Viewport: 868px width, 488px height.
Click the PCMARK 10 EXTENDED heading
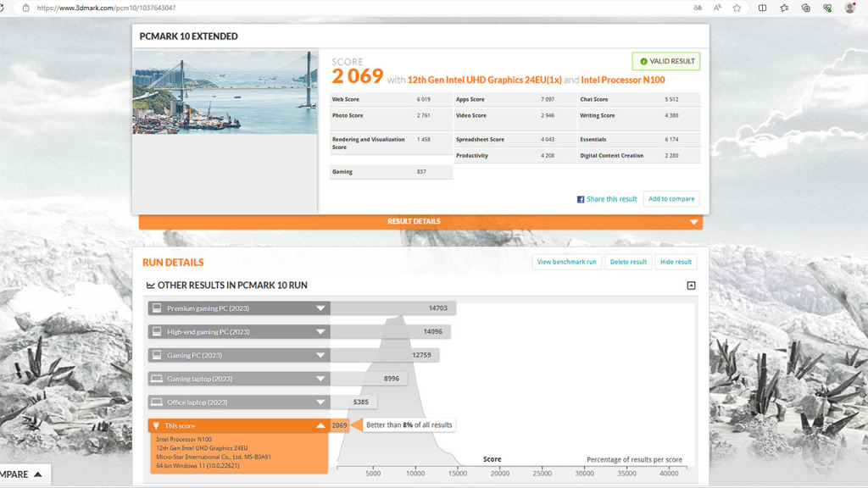(x=189, y=36)
